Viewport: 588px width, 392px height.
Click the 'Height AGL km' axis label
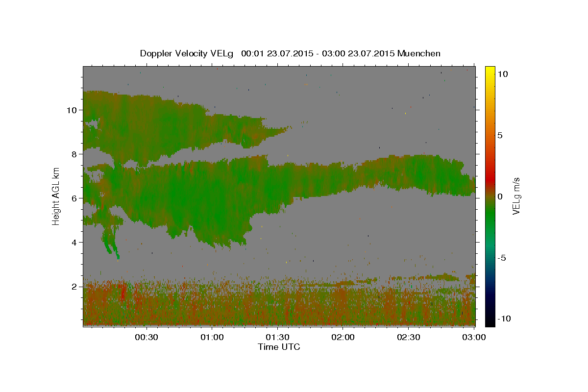pyautogui.click(x=56, y=196)
